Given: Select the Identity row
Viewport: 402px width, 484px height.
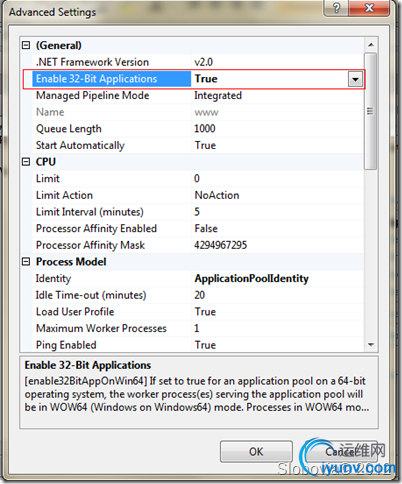Looking at the screenshot, I should click(197, 279).
